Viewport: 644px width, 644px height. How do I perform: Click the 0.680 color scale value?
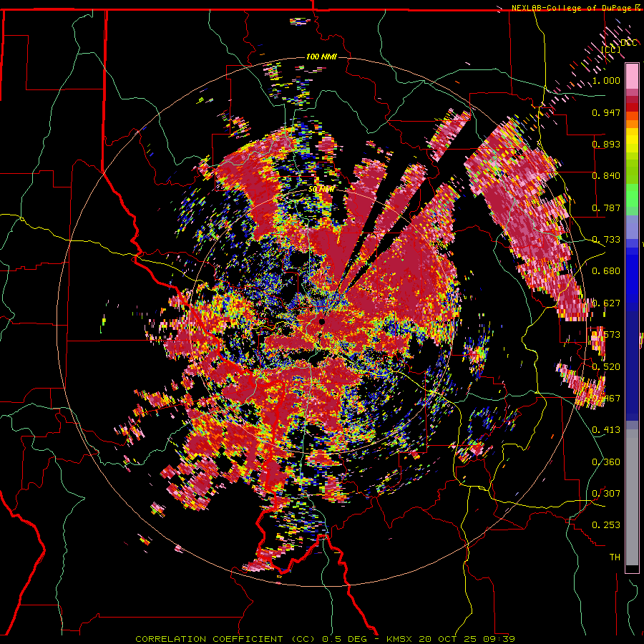tap(606, 271)
